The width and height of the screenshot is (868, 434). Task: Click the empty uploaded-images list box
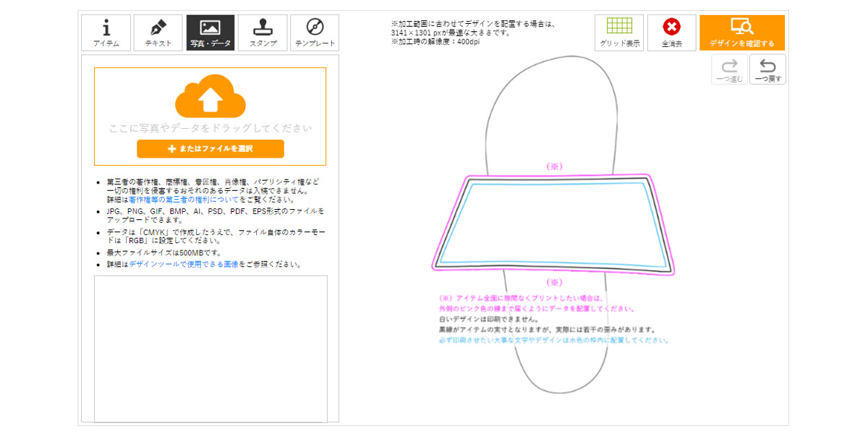(x=210, y=349)
